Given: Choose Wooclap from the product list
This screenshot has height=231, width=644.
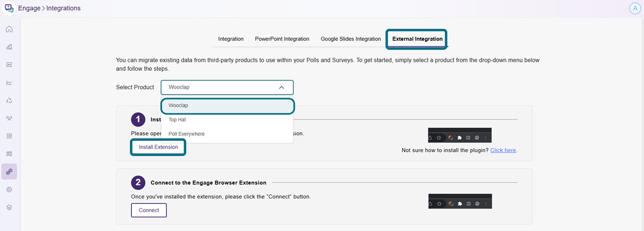Looking at the screenshot, I should [227, 105].
